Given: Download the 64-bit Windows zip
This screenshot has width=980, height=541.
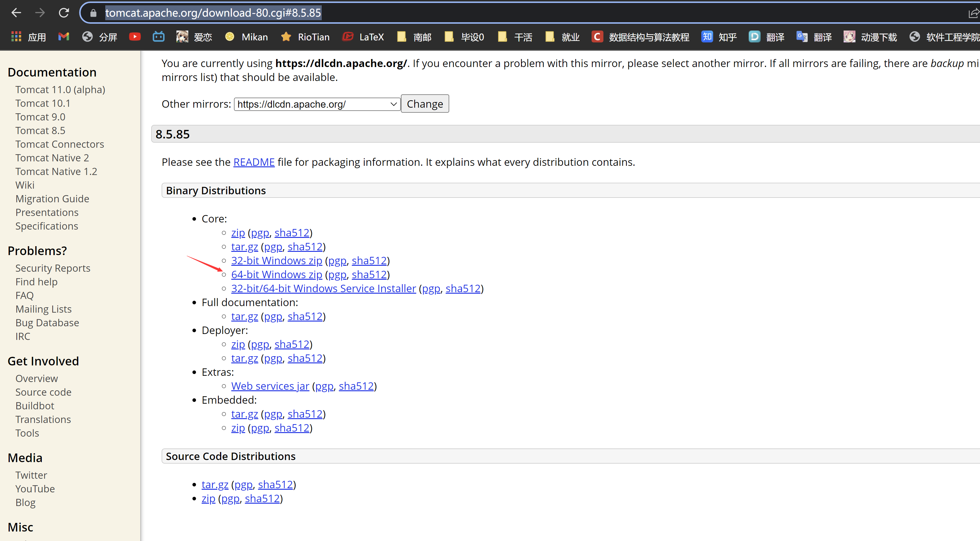Looking at the screenshot, I should click(277, 274).
